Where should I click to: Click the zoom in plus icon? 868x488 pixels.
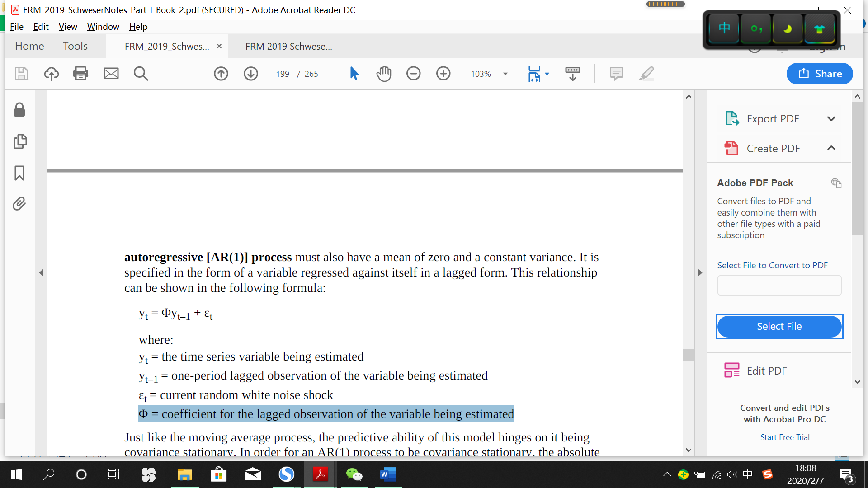[x=443, y=74]
